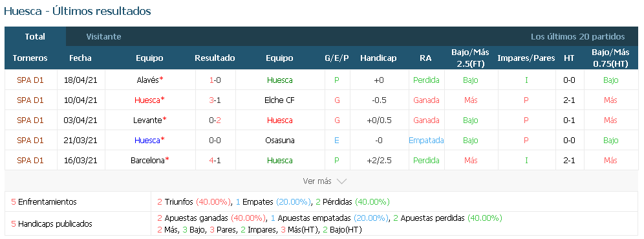This screenshot has width=644, height=239.
Task: Click the SPA D1 tournament for 18/04/21
Action: 30,80
